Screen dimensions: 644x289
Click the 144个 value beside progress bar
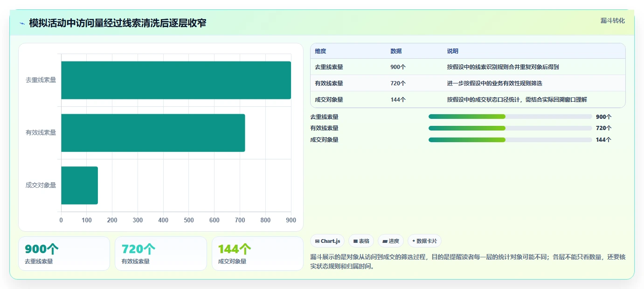click(603, 140)
